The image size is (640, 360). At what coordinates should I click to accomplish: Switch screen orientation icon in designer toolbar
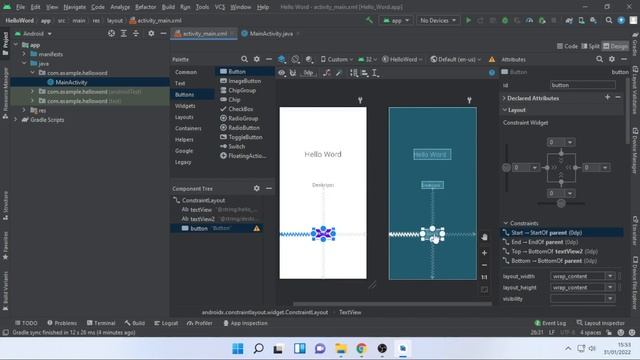pyautogui.click(x=296, y=59)
